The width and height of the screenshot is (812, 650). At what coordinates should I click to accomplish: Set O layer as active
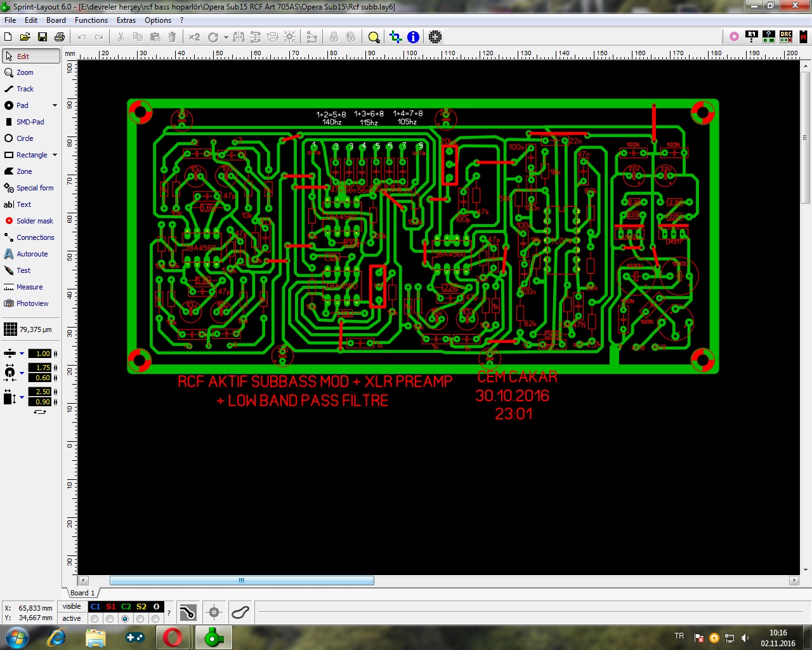[156, 618]
